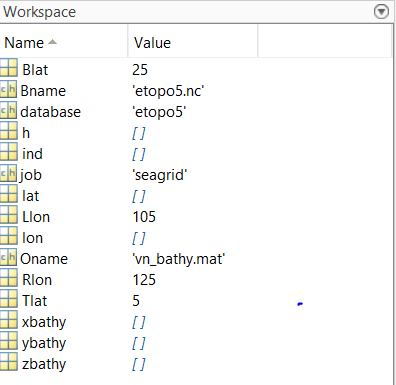This screenshot has height=385, width=396.
Task: Click the empty [] value of zbathy
Action: tap(139, 364)
